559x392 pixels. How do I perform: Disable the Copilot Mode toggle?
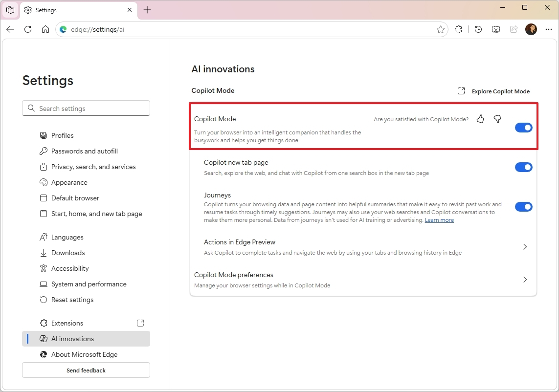click(x=523, y=127)
